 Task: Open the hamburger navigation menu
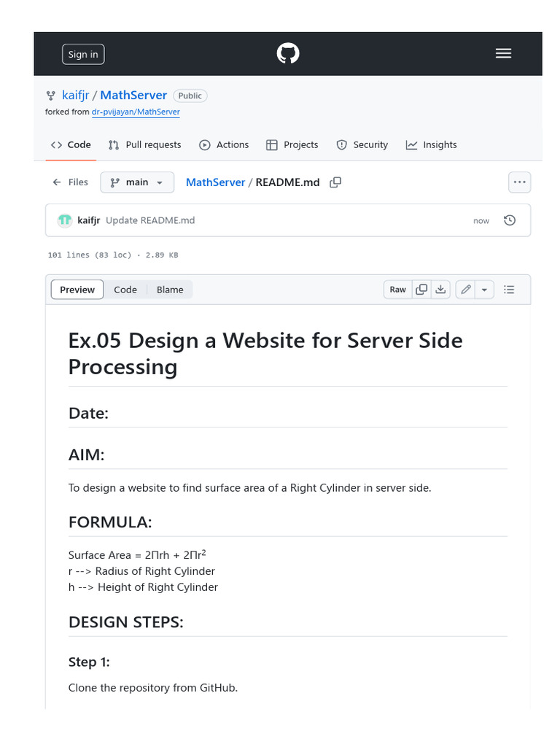(503, 54)
